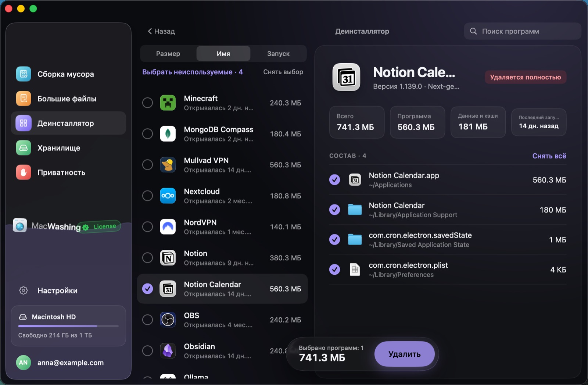588x385 pixels.
Task: Click the MongoDB Compass leaf icon
Action: click(x=168, y=134)
